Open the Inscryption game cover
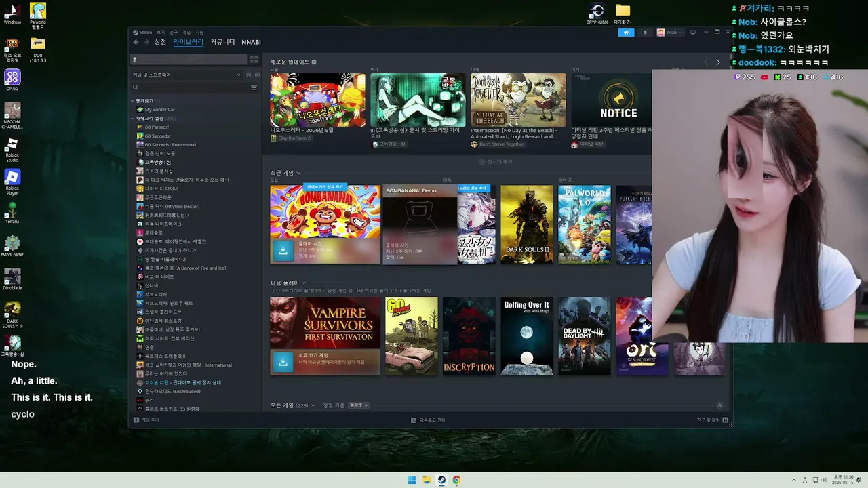Screen dimensions: 868x488 tap(469, 336)
